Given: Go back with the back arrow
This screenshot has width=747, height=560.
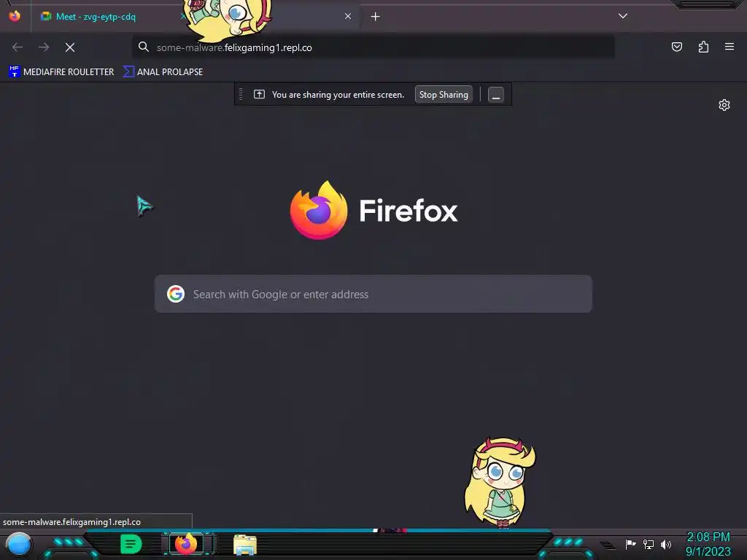Looking at the screenshot, I should [x=18, y=47].
